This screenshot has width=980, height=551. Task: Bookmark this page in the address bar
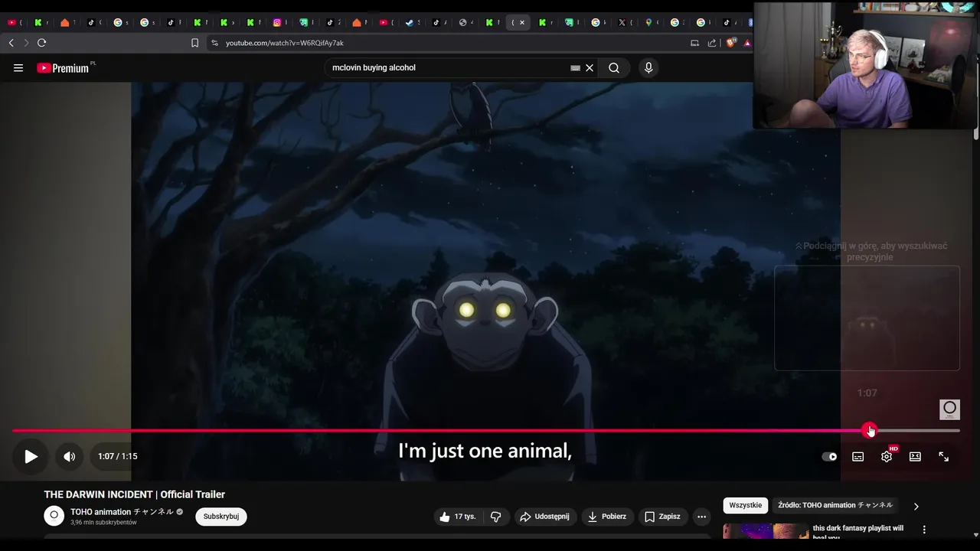(194, 43)
